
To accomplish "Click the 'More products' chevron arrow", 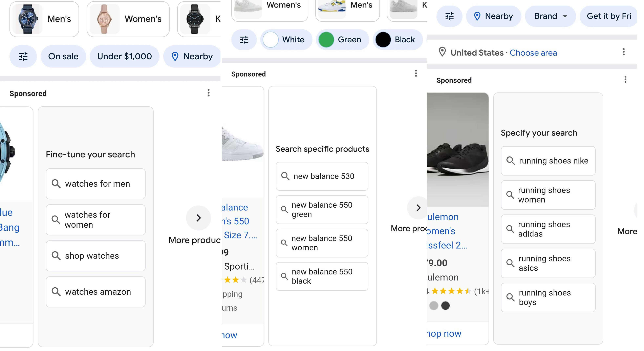I will click(x=198, y=218).
